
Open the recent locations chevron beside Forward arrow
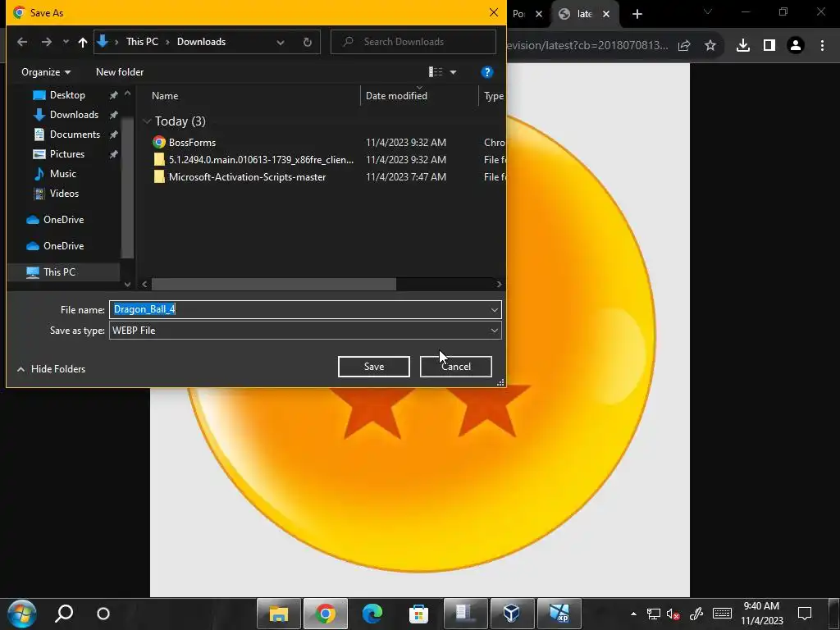tap(66, 42)
